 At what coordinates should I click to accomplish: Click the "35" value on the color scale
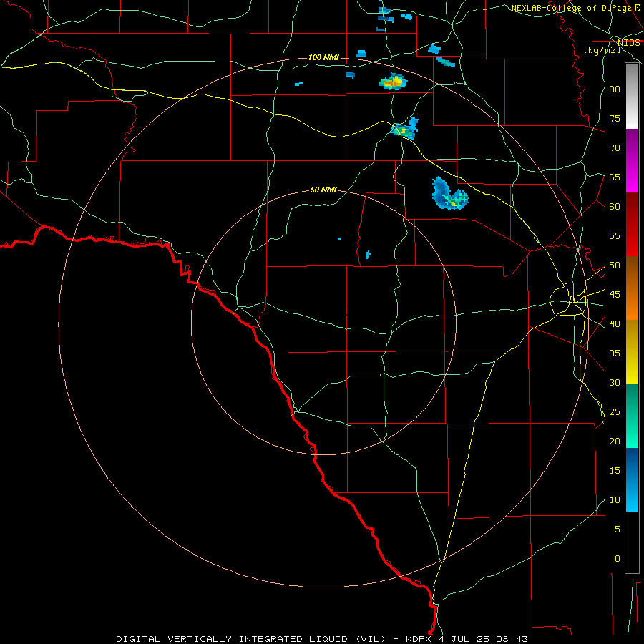[x=615, y=353]
